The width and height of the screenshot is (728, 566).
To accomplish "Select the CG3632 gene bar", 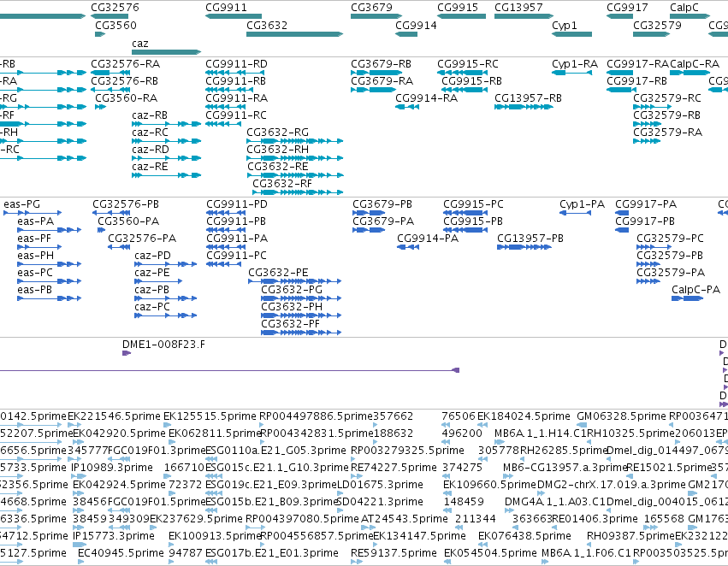I will pyautogui.click(x=295, y=34).
